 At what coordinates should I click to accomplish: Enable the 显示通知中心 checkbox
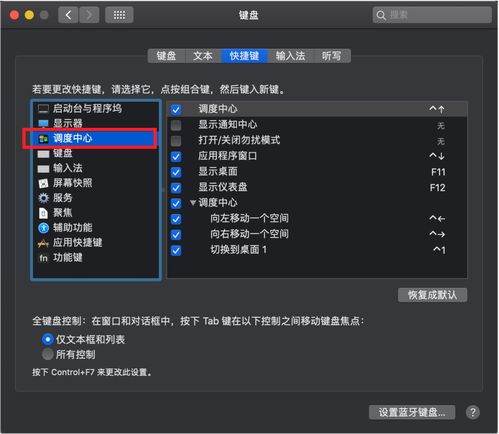[176, 125]
